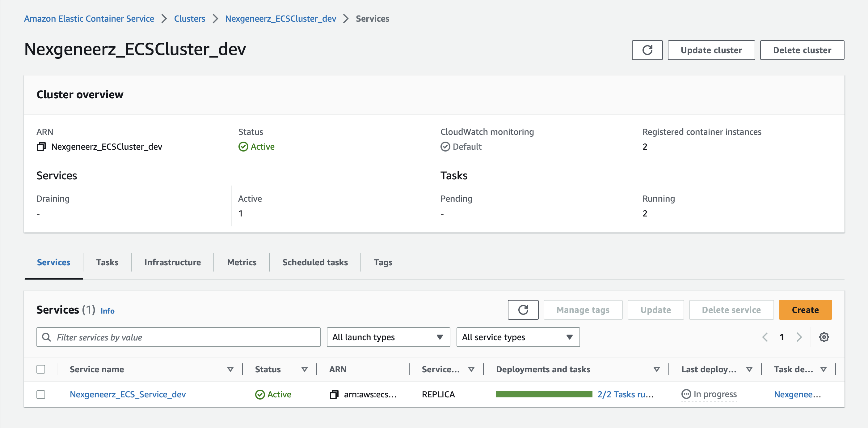The width and height of the screenshot is (868, 428).
Task: Go to previous page arrow
Action: point(765,337)
